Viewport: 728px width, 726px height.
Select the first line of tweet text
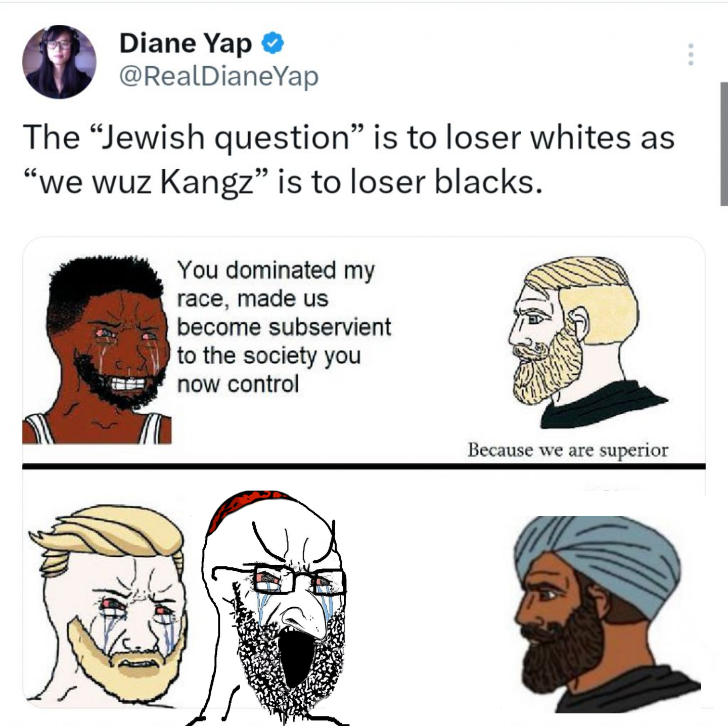pos(349,137)
